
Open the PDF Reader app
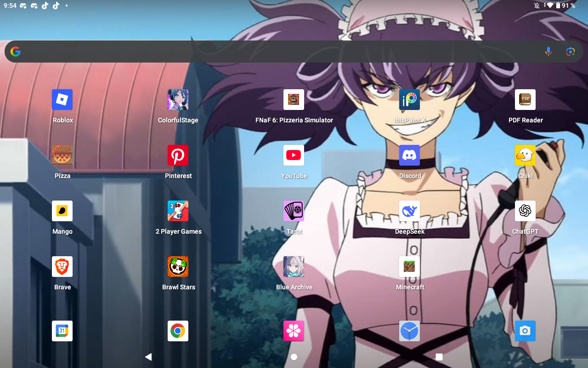525,100
